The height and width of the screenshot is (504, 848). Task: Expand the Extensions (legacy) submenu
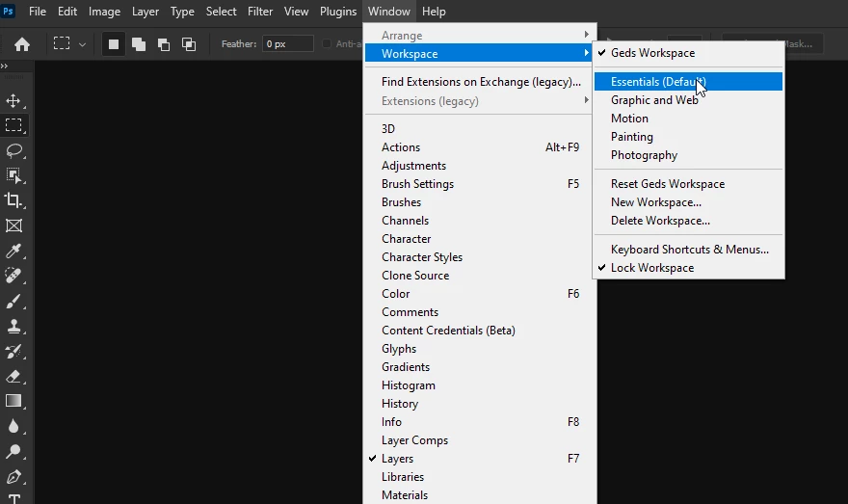click(x=480, y=101)
